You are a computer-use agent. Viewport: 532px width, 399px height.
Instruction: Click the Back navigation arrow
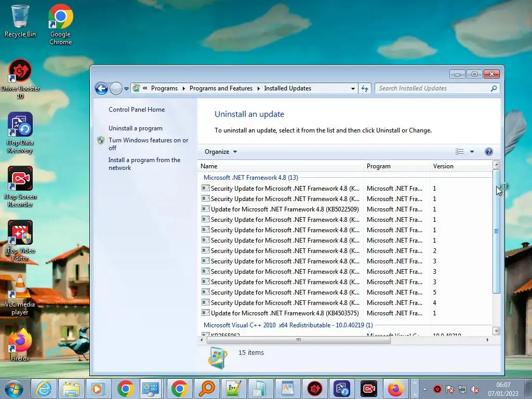pyautogui.click(x=101, y=88)
